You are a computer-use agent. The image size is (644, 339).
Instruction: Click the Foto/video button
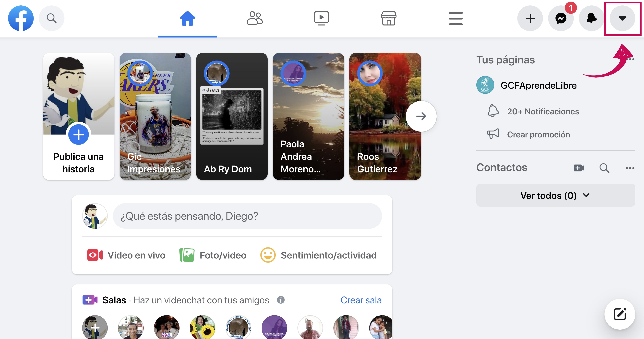pos(213,255)
